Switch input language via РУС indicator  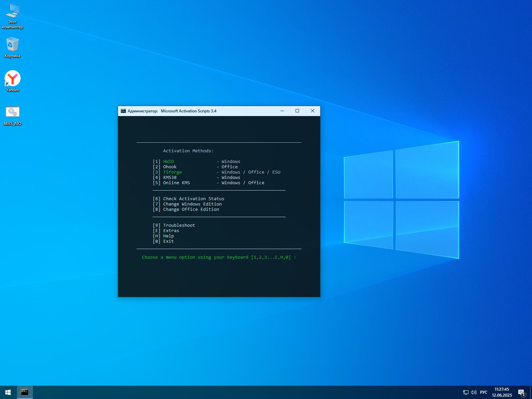(484, 392)
